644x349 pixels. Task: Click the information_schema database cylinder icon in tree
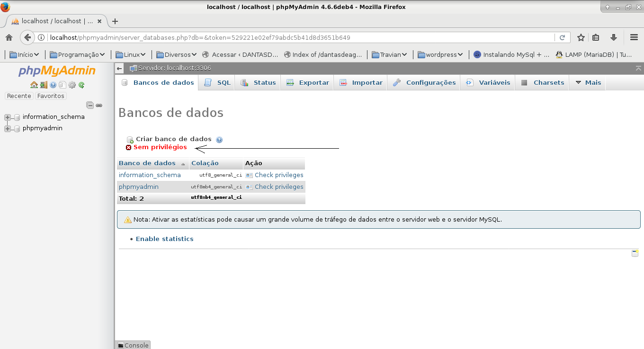[17, 117]
